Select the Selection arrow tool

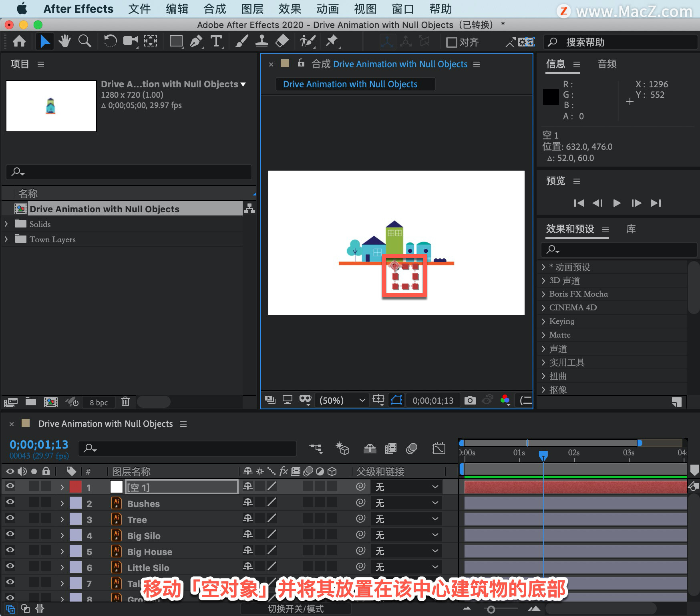45,41
